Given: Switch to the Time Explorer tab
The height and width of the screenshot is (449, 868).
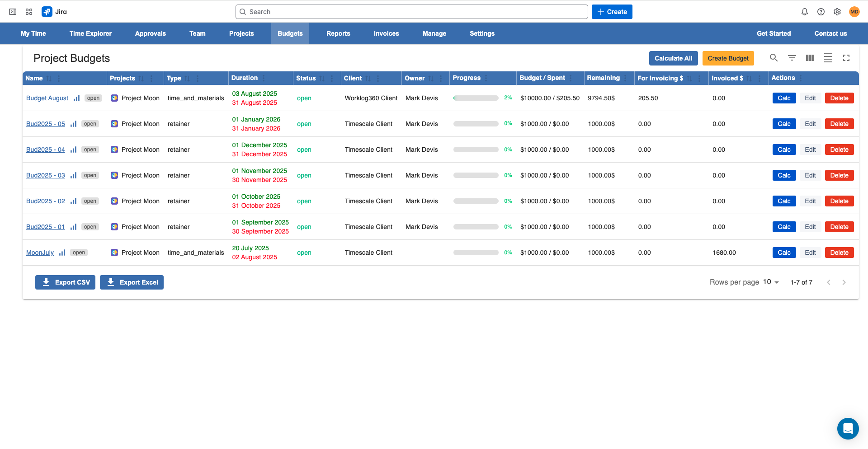Looking at the screenshot, I should (x=90, y=33).
